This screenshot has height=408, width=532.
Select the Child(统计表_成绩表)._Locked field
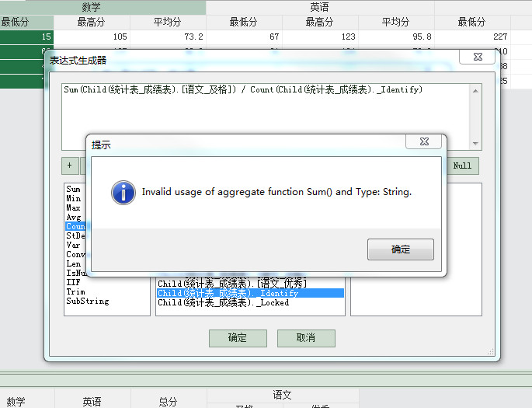223,302
